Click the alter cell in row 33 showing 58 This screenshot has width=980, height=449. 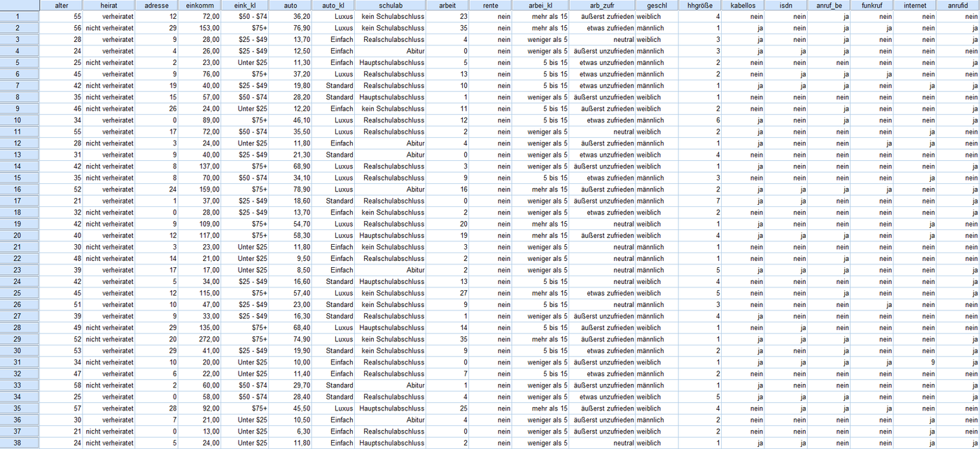click(x=61, y=385)
